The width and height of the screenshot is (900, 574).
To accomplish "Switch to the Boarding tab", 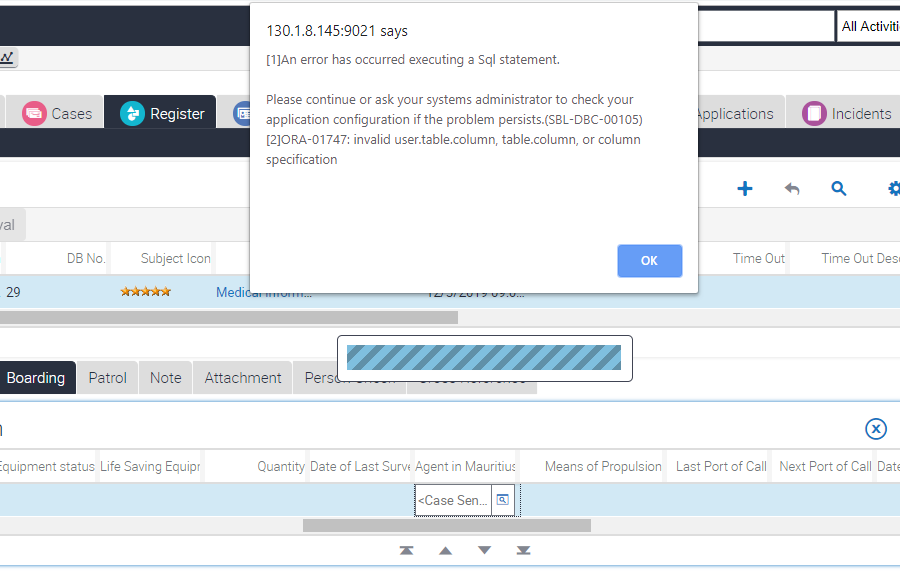I will pyautogui.click(x=36, y=378).
